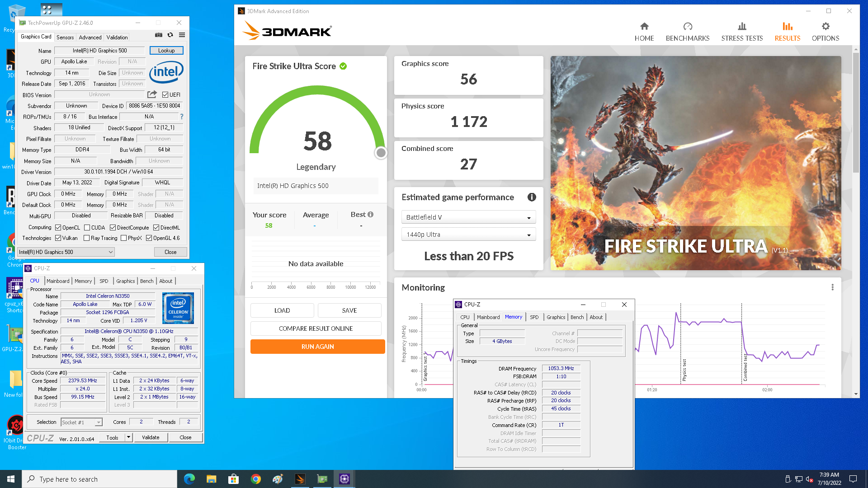The image size is (868, 488).
Task: Switch to Sensors tab in GPU-Z
Action: click(65, 38)
